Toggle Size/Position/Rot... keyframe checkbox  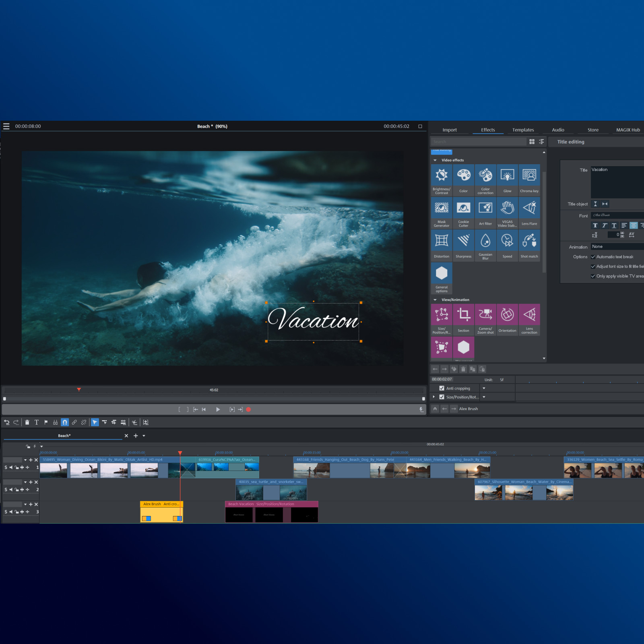(x=442, y=397)
